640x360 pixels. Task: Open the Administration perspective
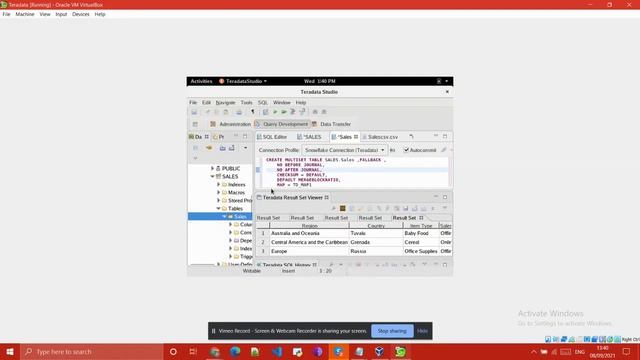(x=231, y=124)
